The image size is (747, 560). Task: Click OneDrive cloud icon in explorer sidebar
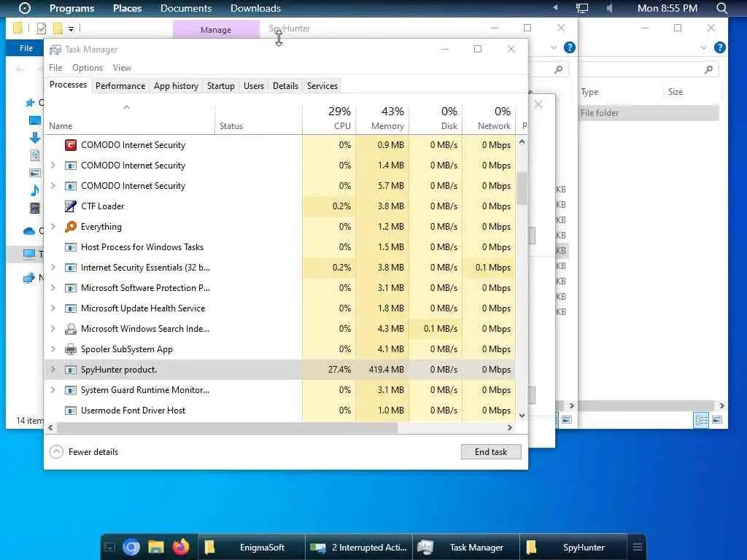point(29,231)
